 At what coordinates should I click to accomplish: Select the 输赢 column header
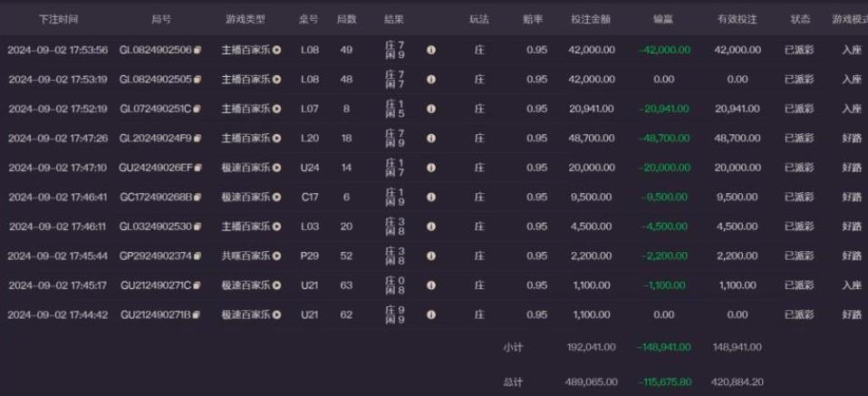(x=662, y=19)
